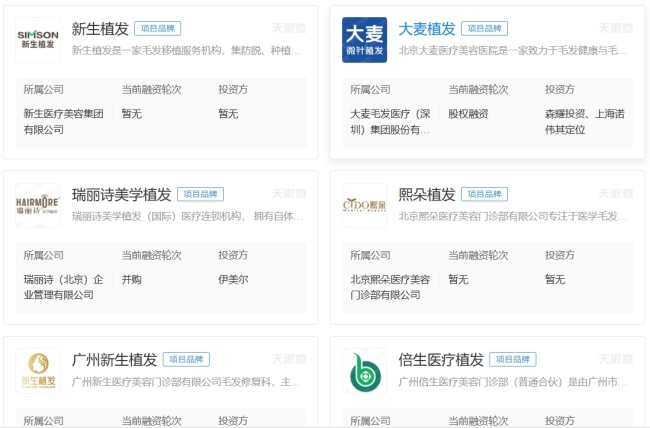
Task: Click 投资方 header in 新生植发 card
Action: 233,90
